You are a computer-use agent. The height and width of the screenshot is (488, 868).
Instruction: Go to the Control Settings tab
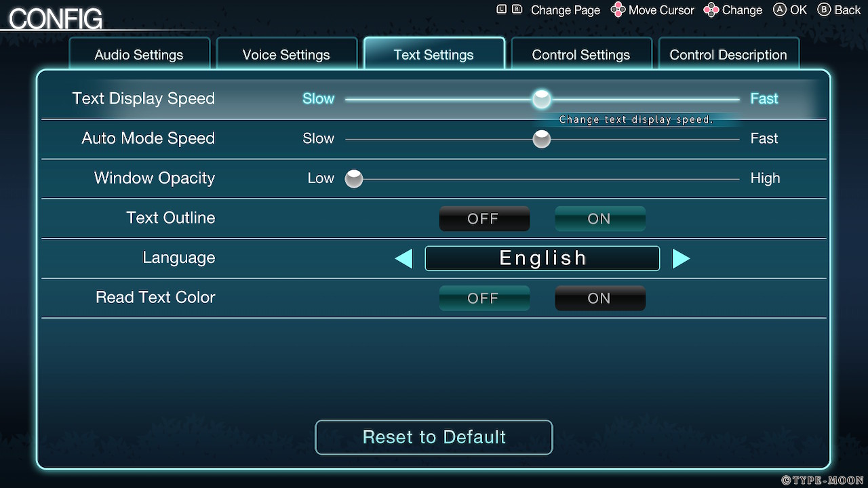[581, 55]
